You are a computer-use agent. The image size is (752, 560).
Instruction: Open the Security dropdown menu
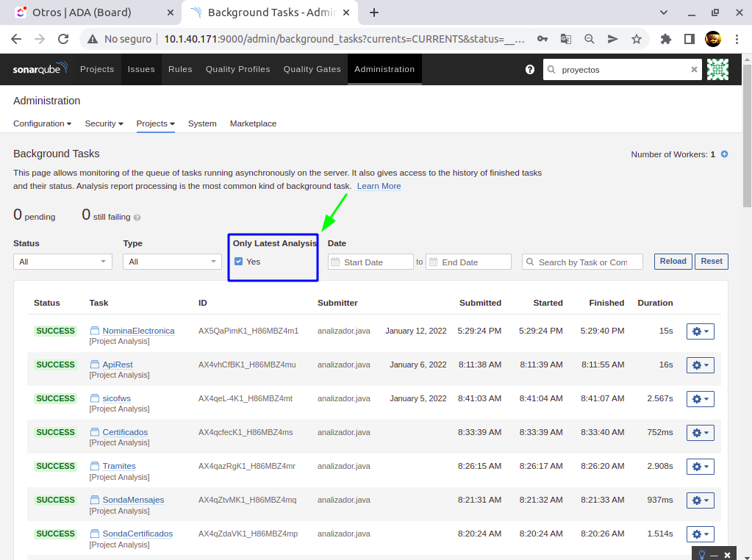click(x=104, y=123)
